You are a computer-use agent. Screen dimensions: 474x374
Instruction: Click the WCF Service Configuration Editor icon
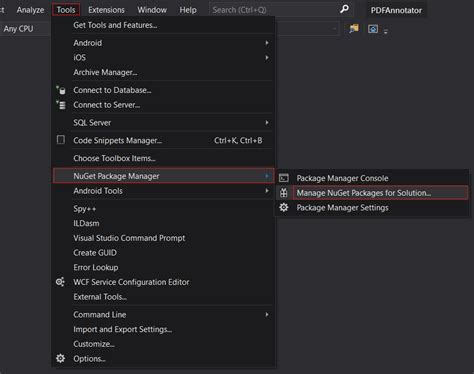tap(60, 282)
